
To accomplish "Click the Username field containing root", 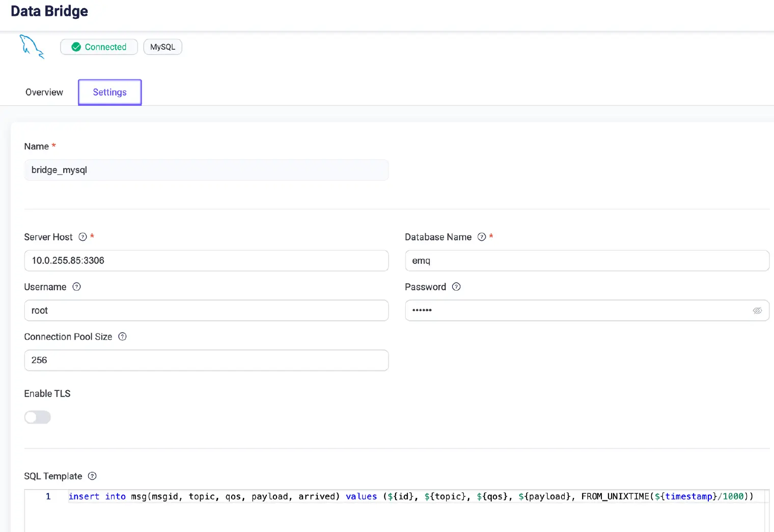I will [x=206, y=311].
